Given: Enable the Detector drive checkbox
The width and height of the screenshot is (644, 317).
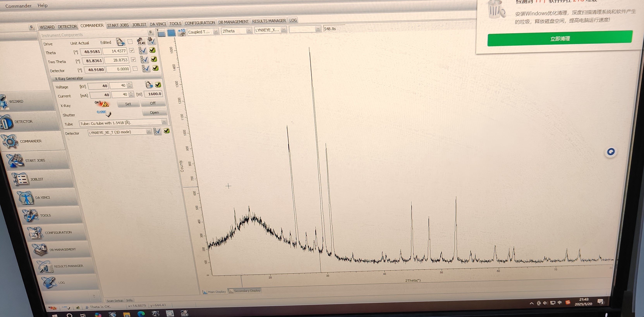Looking at the screenshot, I should coord(135,69).
